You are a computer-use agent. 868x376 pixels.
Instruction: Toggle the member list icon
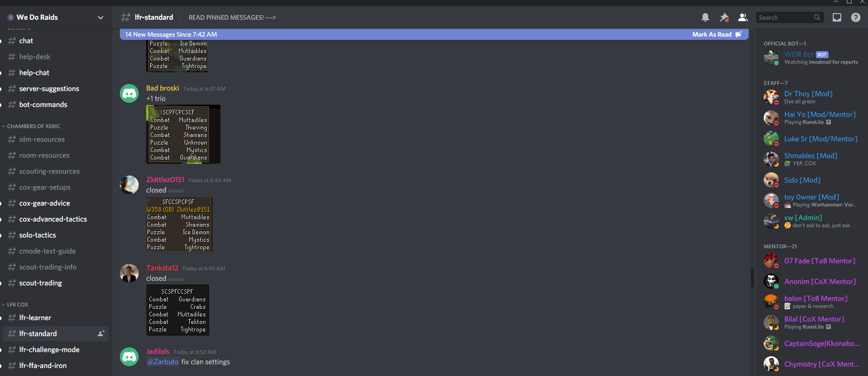click(x=743, y=17)
